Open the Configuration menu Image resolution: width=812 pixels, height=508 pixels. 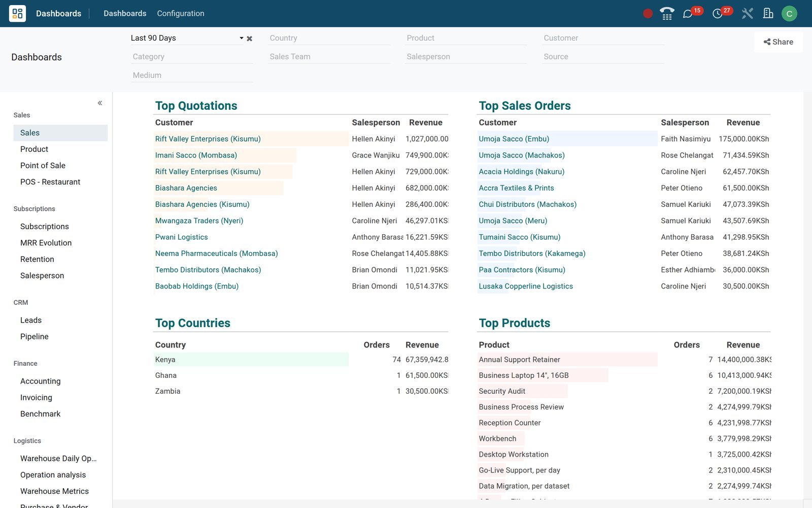pyautogui.click(x=181, y=14)
